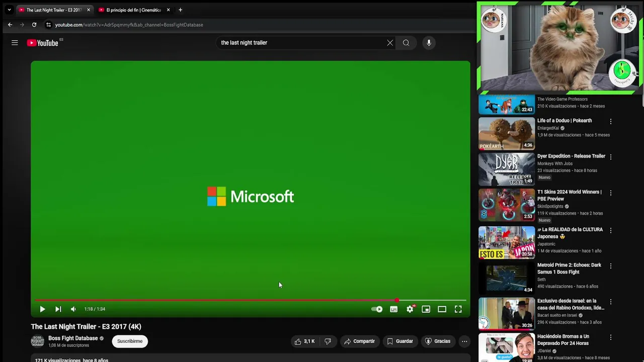Open Haciéndole Bromas a Un Depravado video

click(x=563, y=340)
